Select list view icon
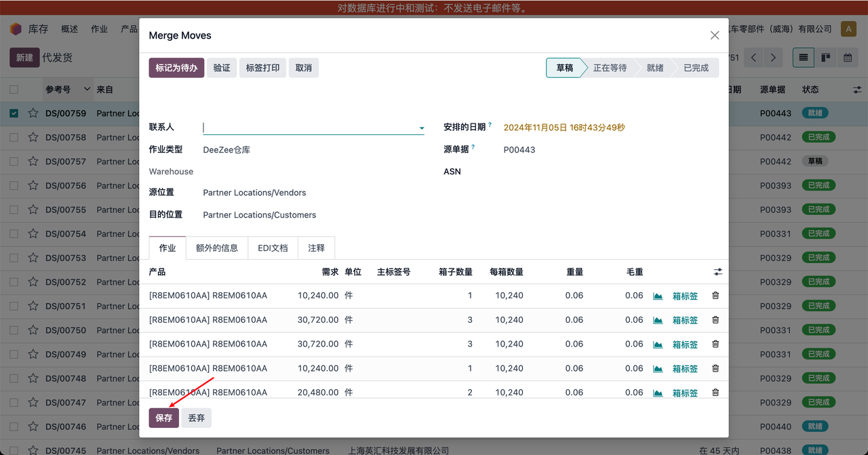This screenshot has width=868, height=455. [804, 58]
